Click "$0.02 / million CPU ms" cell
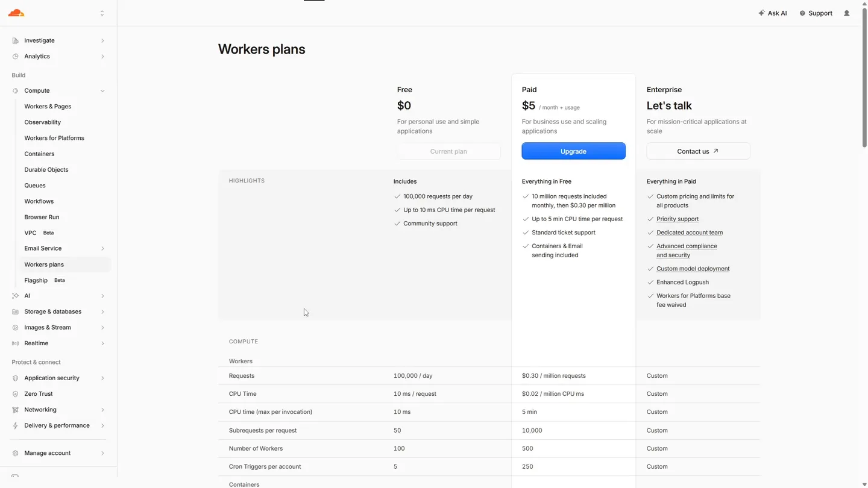868x488 pixels. 553,394
